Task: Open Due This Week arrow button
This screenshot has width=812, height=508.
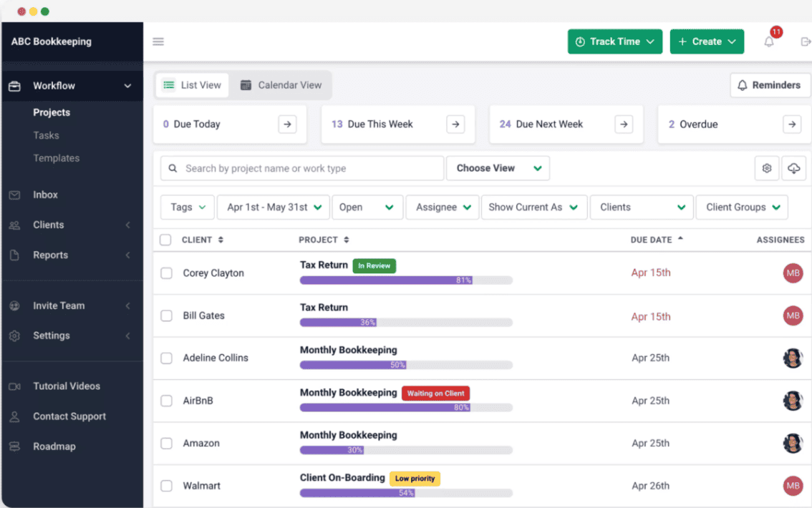Action: point(455,124)
